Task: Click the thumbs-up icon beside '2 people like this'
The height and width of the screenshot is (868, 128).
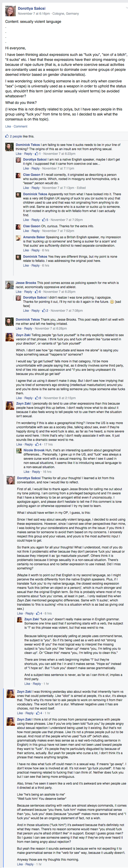Action: (7, 136)
